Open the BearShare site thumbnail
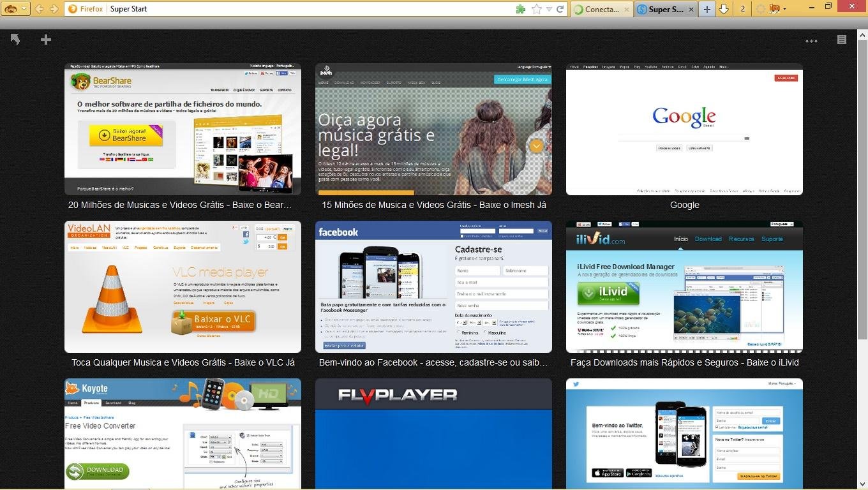This screenshot has height=490, width=868. coord(183,129)
